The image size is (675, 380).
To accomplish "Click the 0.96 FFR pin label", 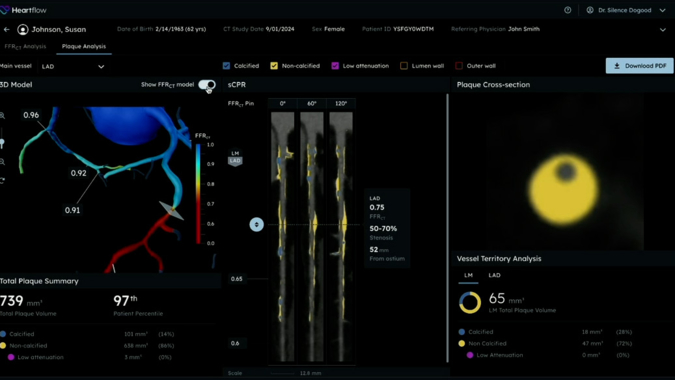I will (31, 115).
